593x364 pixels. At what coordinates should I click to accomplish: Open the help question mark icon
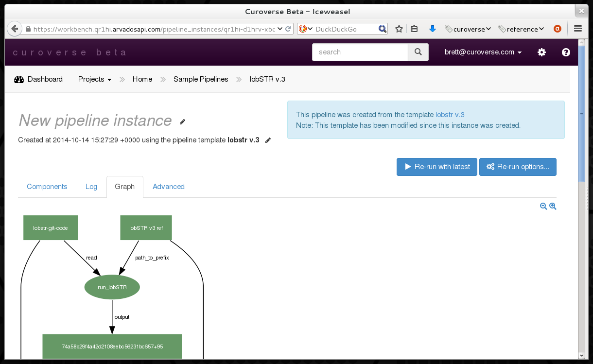click(x=566, y=52)
